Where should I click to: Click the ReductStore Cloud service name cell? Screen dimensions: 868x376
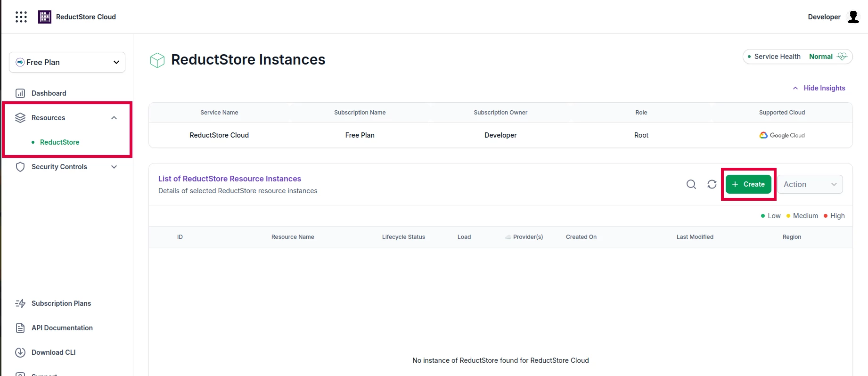point(219,135)
